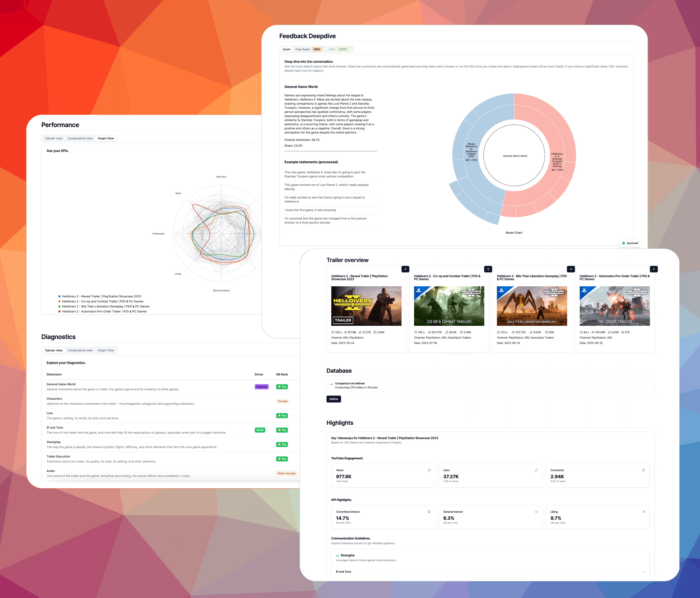The image size is (700, 598).
Task: Click the count badge 2 on Automaton Pre-Order card
Action: [x=653, y=269]
